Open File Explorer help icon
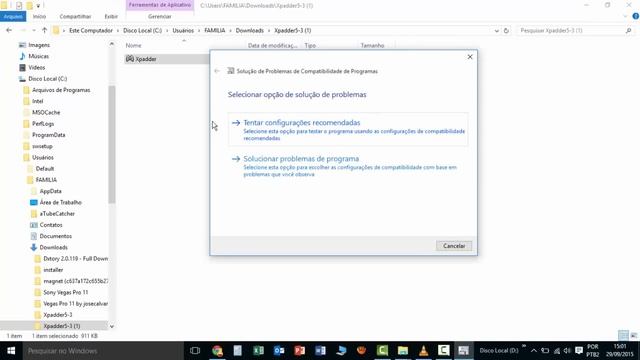The height and width of the screenshot is (360, 640). pos(636,16)
